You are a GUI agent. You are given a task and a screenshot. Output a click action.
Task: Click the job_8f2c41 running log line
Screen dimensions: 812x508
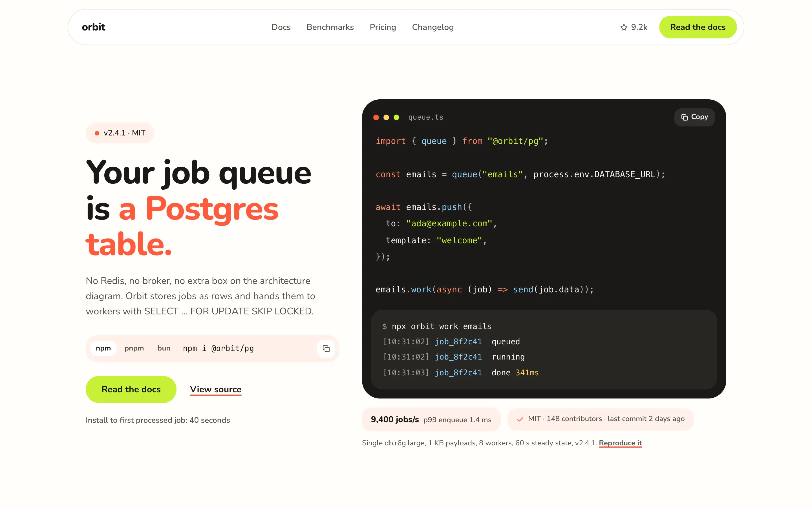454,357
